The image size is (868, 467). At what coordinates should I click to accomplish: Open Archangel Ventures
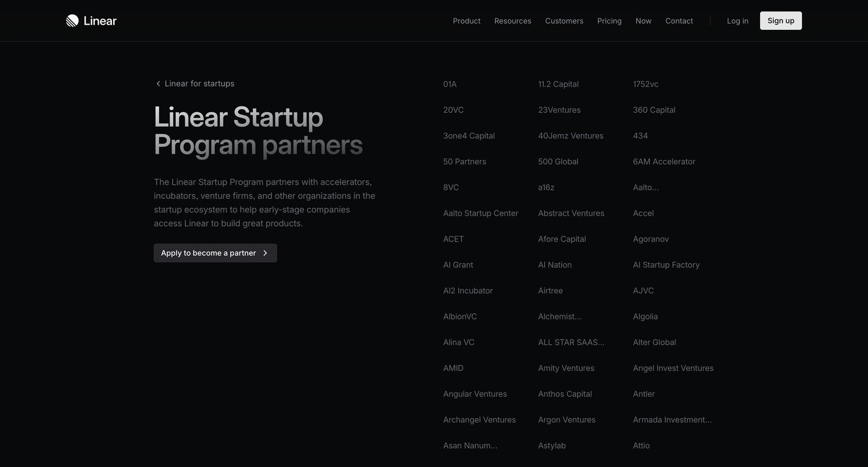[479, 420]
